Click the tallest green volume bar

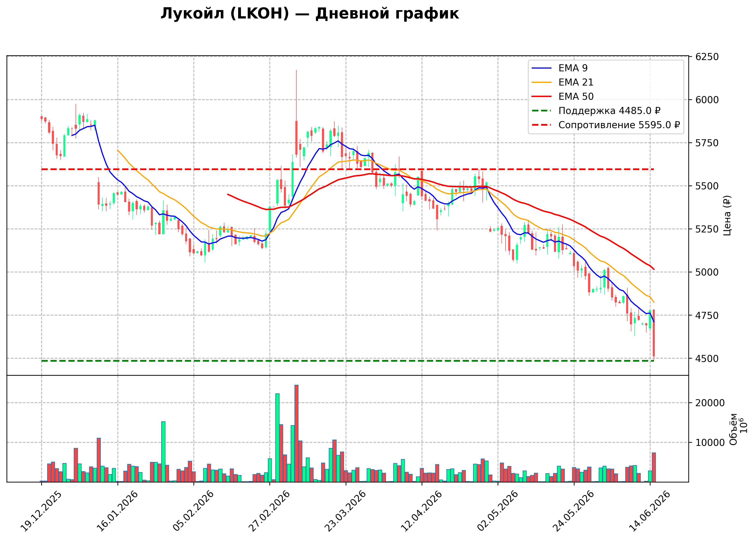(x=277, y=438)
